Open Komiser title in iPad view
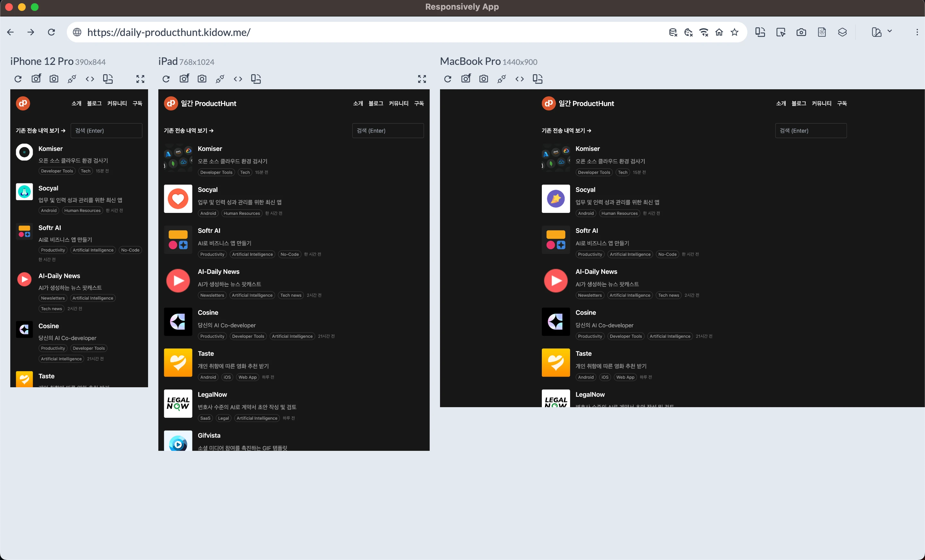 210,149
